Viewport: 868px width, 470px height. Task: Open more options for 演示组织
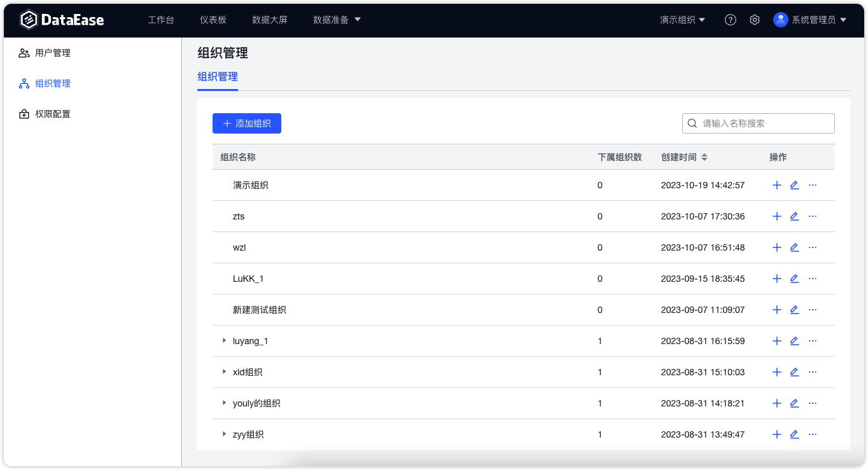(x=813, y=185)
